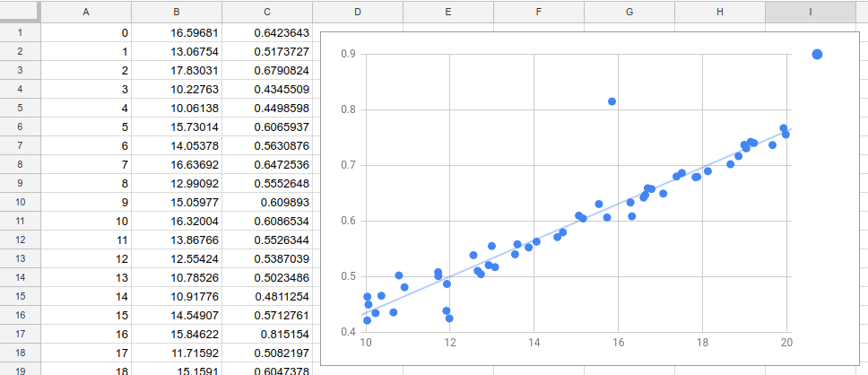Viewport: 868px width, 375px height.
Task: Click cell containing 0.609893
Action: coord(267,202)
